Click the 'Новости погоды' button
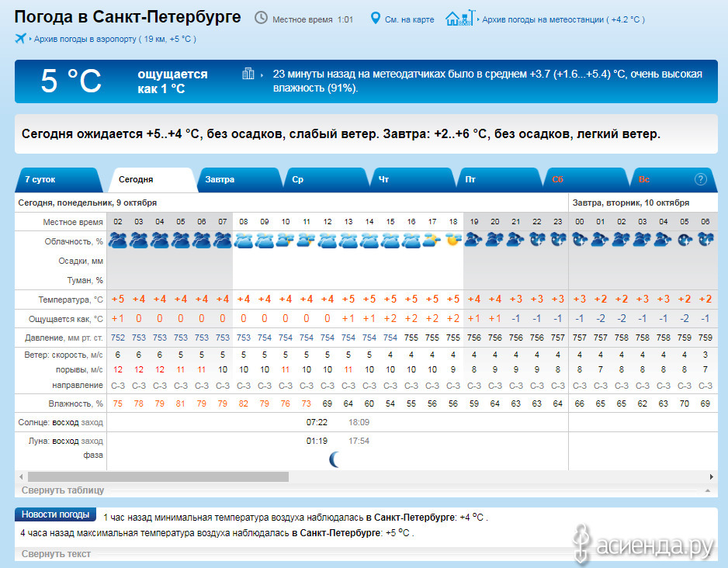This screenshot has height=568, width=728. point(55,514)
